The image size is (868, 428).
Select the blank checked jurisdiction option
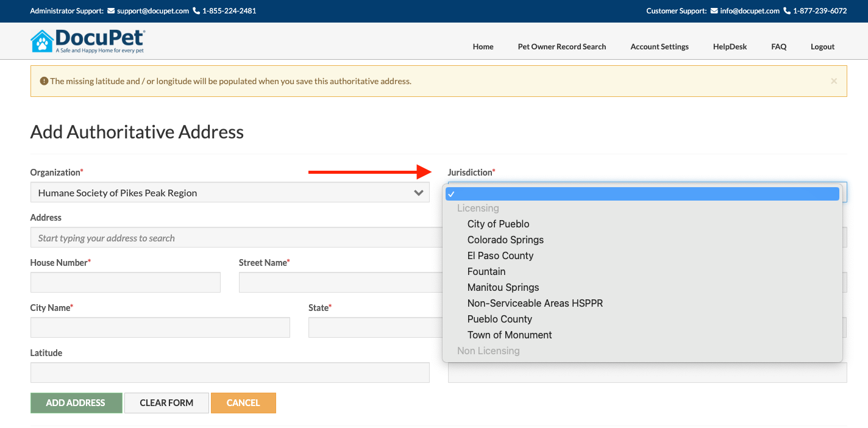coord(642,194)
